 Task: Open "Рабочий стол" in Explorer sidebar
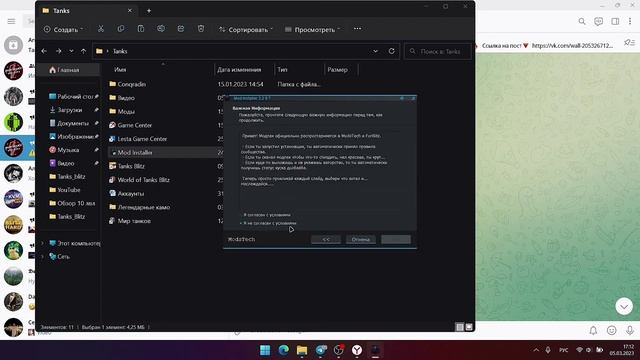pos(73,97)
